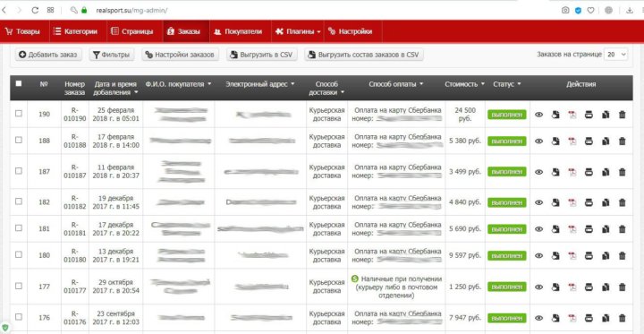Viewport: 644px width, 334px height.
Task: Delete order 188 with trash icon
Action: pyautogui.click(x=623, y=141)
